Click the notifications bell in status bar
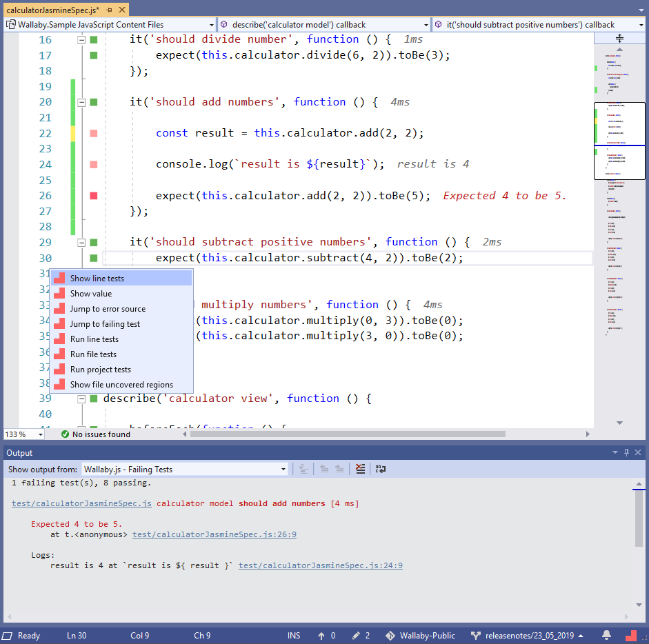The width and height of the screenshot is (649, 644). click(606, 635)
